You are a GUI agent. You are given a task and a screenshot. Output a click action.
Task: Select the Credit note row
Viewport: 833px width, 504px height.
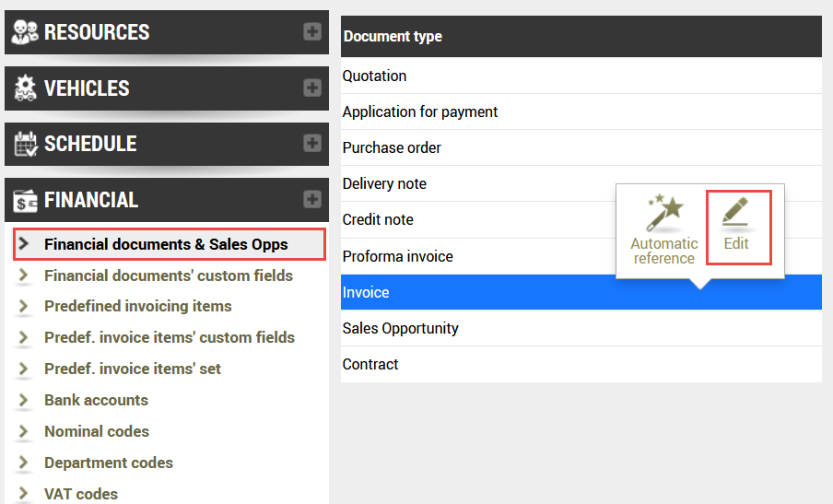(x=581, y=220)
